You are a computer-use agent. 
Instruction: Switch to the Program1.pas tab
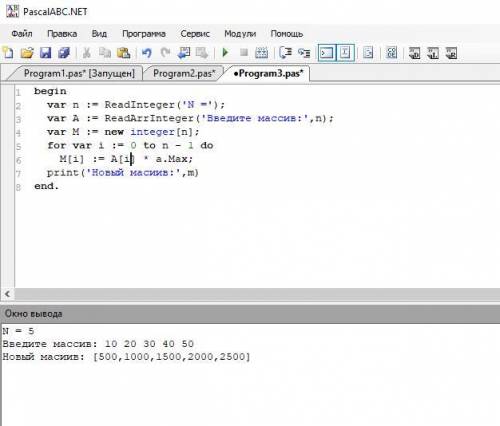[x=79, y=73]
